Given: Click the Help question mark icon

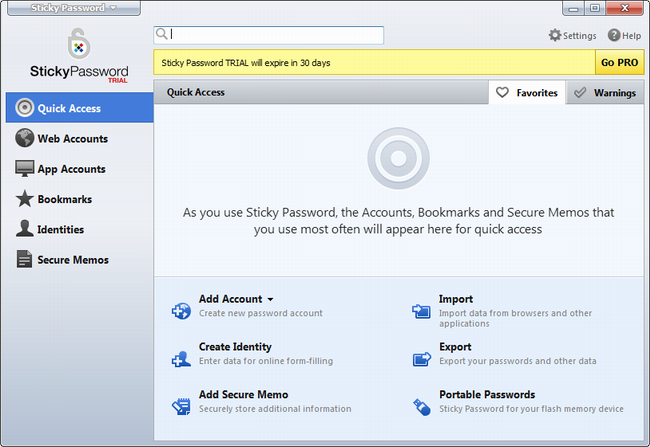Looking at the screenshot, I should [x=614, y=35].
